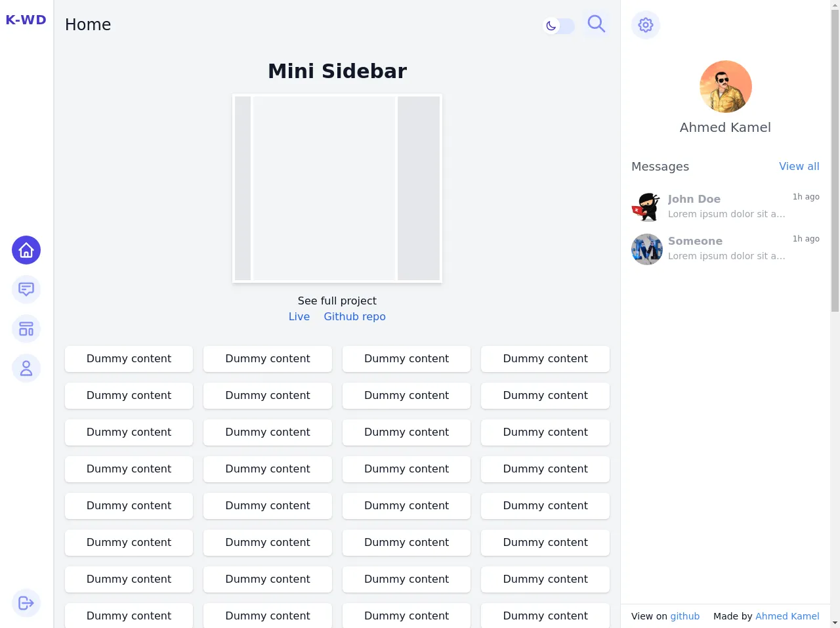Click the logout icon at sidebar bottom
Image resolution: width=840 pixels, height=628 pixels.
26,603
